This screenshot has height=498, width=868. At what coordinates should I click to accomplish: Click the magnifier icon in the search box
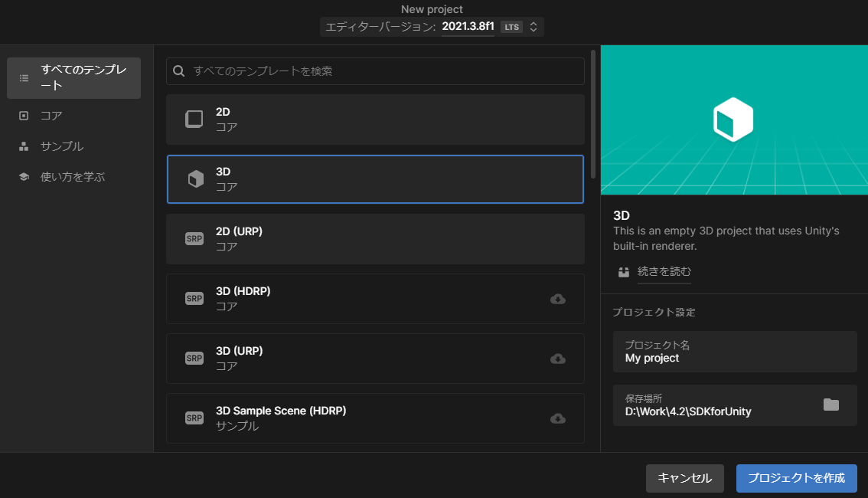[179, 71]
